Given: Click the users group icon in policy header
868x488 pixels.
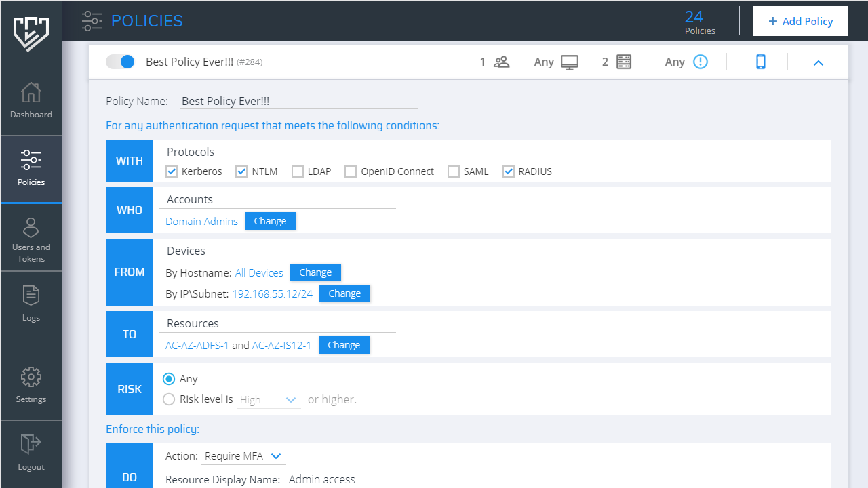Looking at the screenshot, I should tap(502, 62).
